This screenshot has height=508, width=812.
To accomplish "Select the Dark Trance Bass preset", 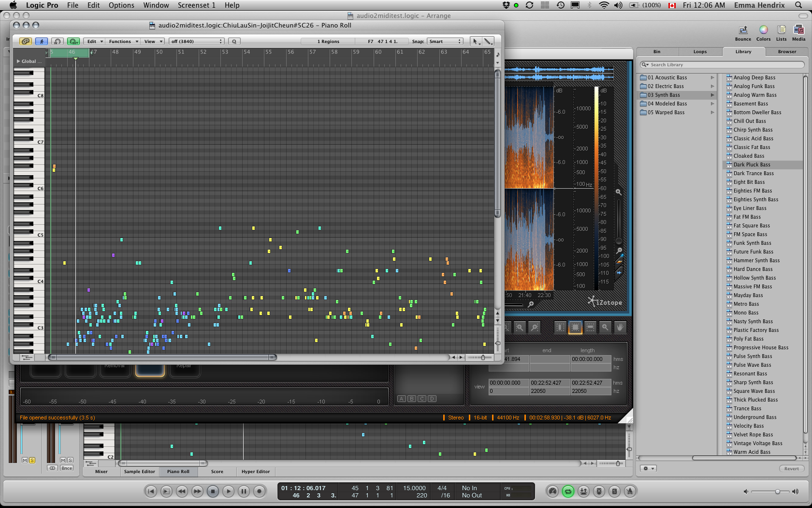I will coord(753,174).
